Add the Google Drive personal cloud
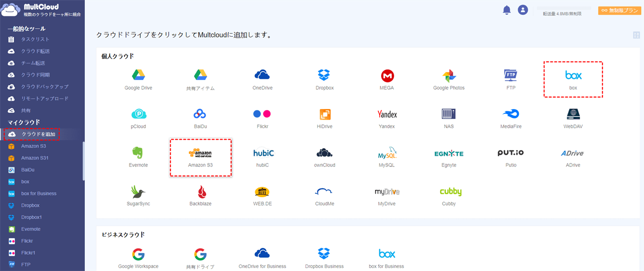The image size is (644, 271). (x=138, y=80)
